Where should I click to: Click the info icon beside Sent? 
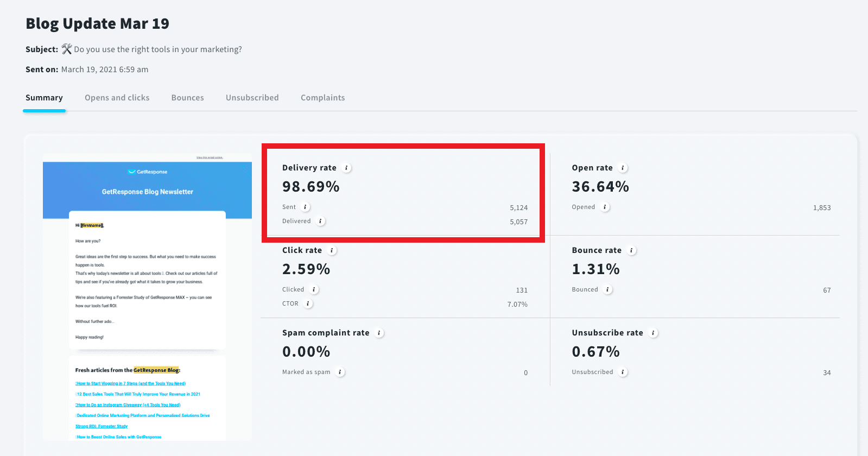click(x=306, y=207)
